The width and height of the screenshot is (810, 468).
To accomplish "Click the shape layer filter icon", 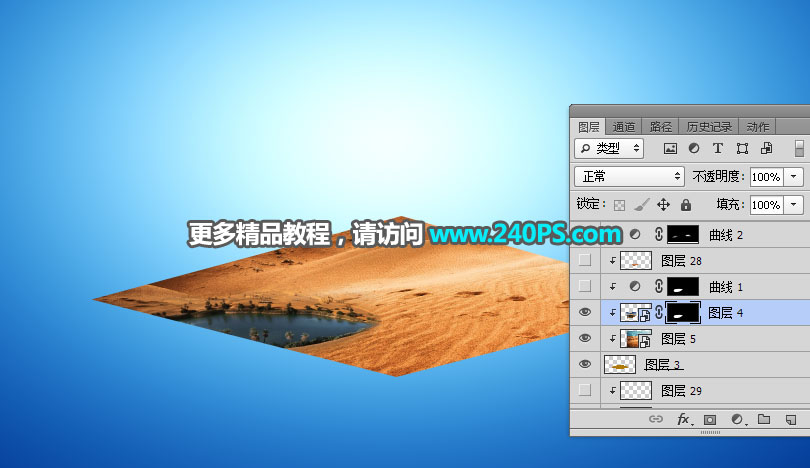I will pyautogui.click(x=741, y=148).
